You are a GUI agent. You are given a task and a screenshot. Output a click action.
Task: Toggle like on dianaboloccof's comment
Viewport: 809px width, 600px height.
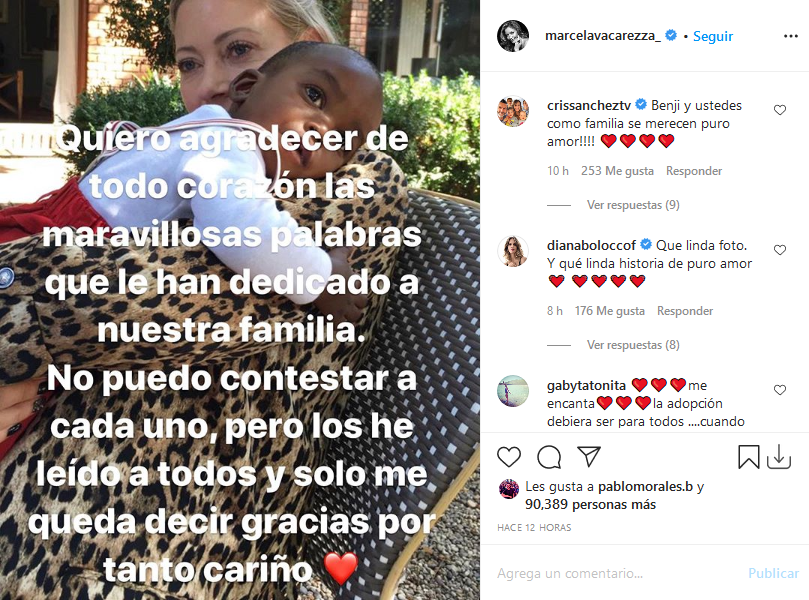coord(780,250)
